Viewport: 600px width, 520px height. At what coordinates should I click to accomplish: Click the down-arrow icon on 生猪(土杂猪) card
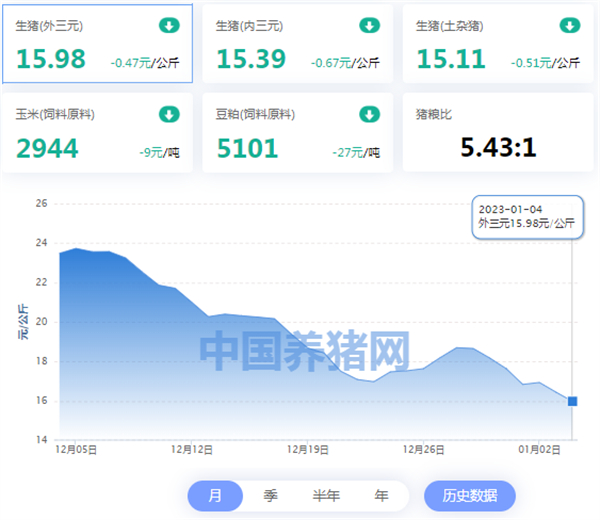[570, 26]
